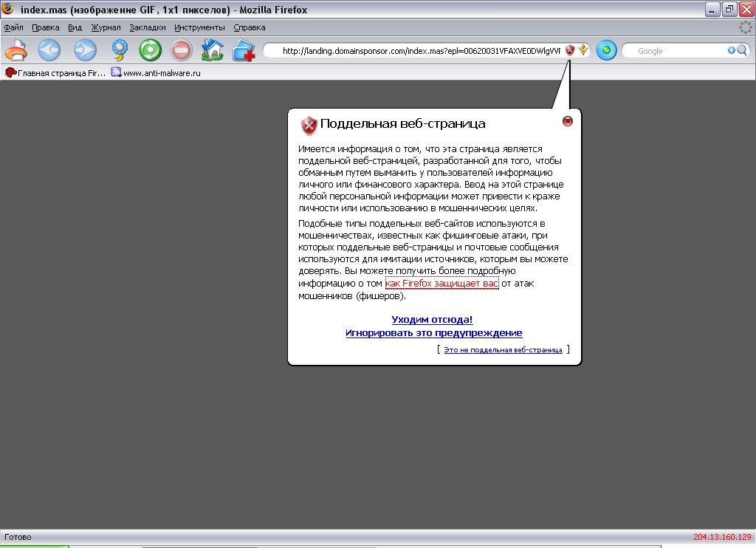Open the Закладки menu

pyautogui.click(x=147, y=27)
